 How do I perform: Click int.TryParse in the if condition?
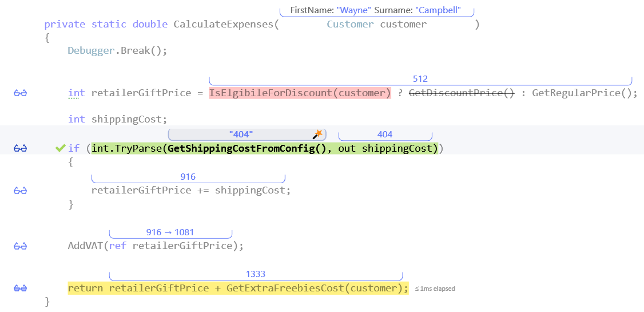tap(126, 148)
